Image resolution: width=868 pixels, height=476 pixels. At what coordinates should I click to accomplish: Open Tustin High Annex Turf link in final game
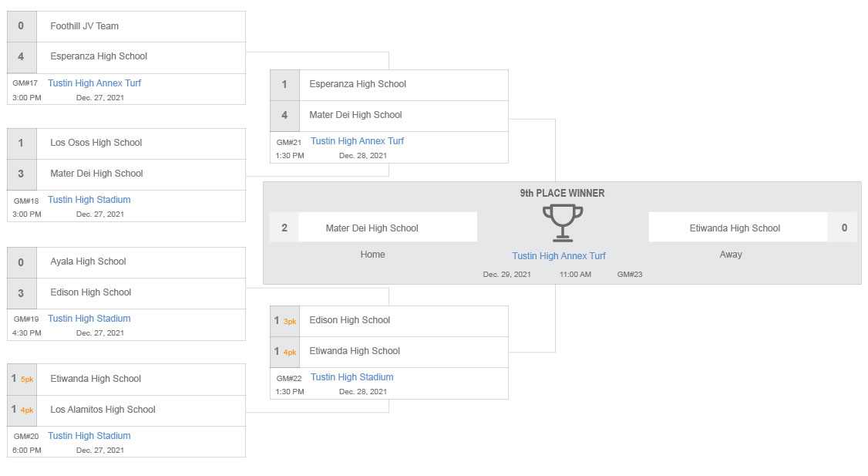559,256
